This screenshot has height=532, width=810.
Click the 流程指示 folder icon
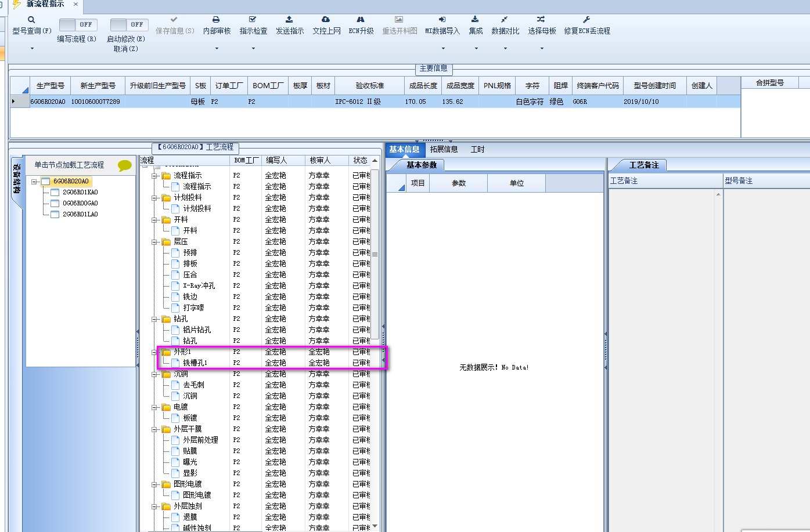[167, 175]
